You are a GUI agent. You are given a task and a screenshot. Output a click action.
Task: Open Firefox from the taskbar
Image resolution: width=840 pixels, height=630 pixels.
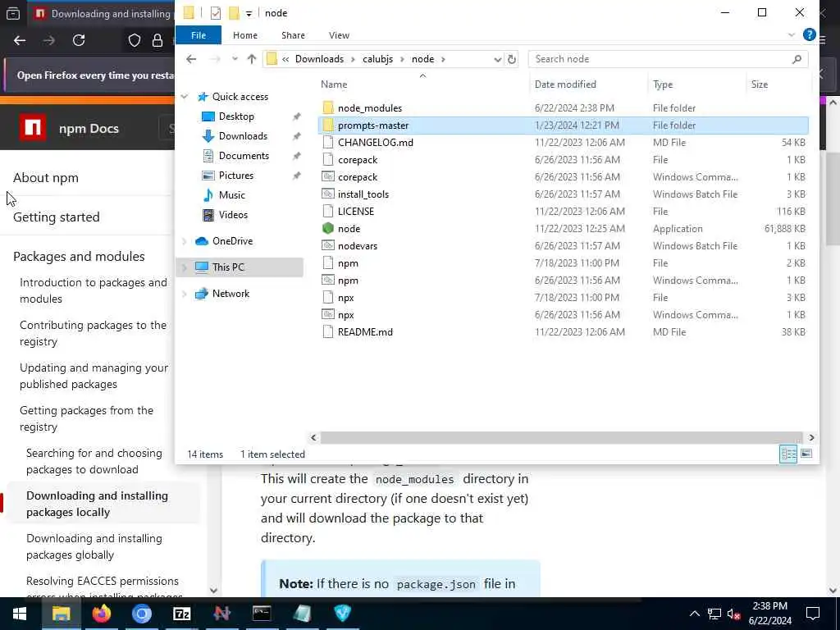tap(101, 614)
